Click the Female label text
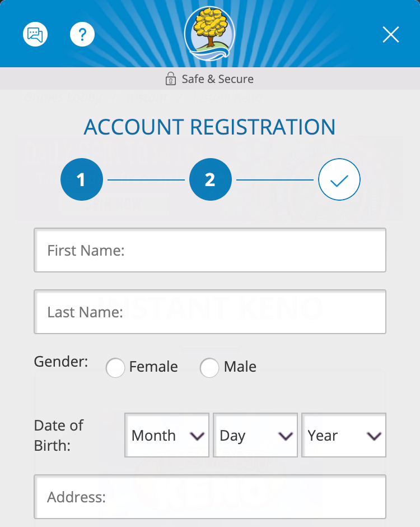This screenshot has height=527, width=420. (x=153, y=367)
